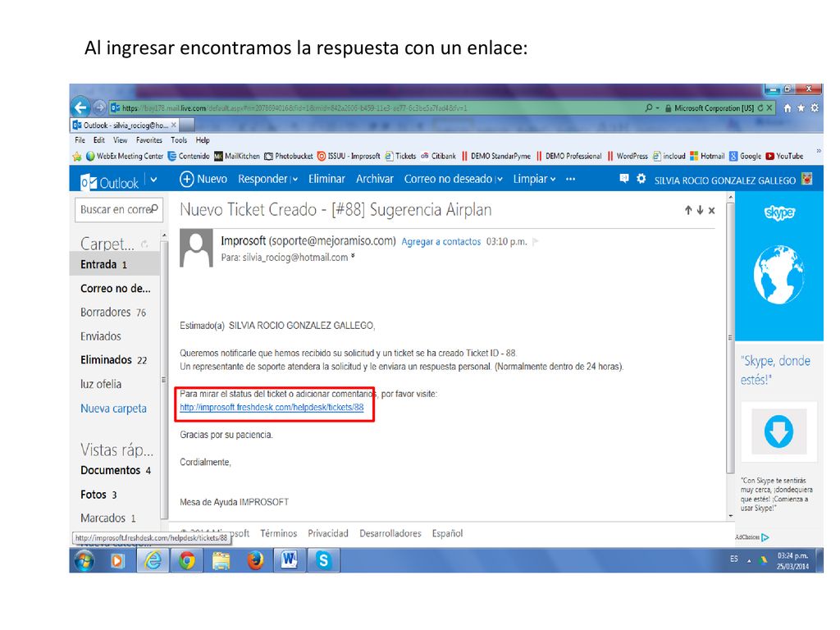Open the more actions ellipsis menu
This screenshot has width=840, height=630.
(x=571, y=179)
